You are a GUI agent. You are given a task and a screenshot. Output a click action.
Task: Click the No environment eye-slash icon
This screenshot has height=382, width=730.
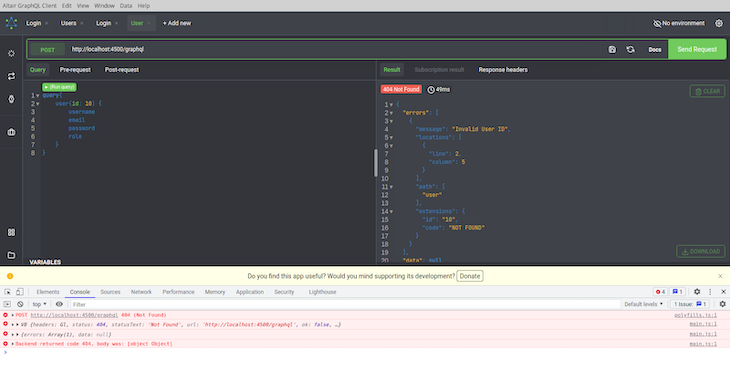657,23
